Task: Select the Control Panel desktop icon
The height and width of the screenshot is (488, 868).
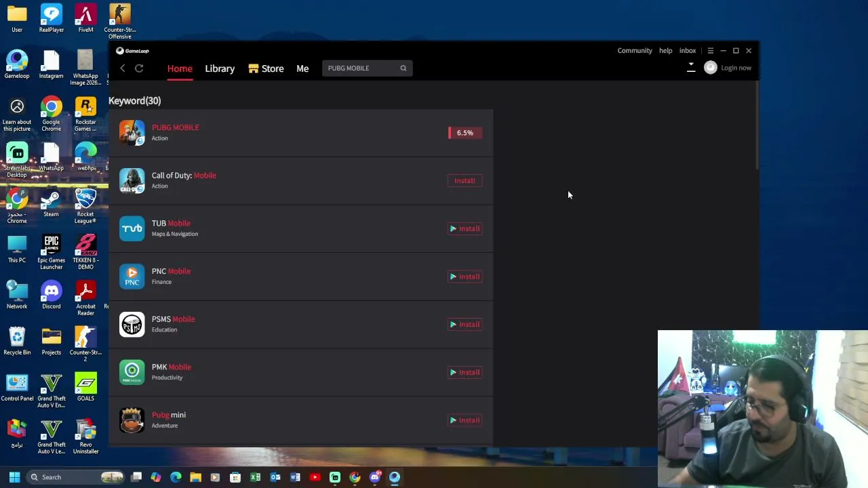Action: click(17, 388)
